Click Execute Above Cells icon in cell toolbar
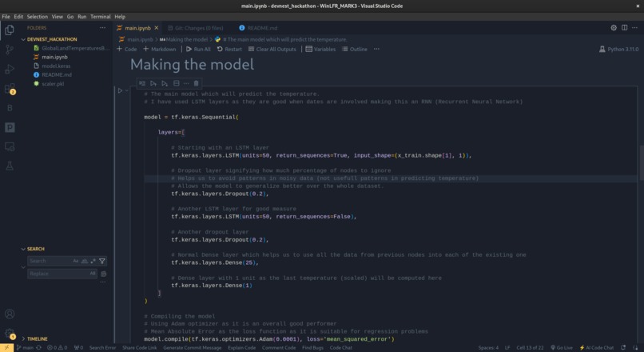Image resolution: width=644 pixels, height=352 pixels. pos(153,83)
